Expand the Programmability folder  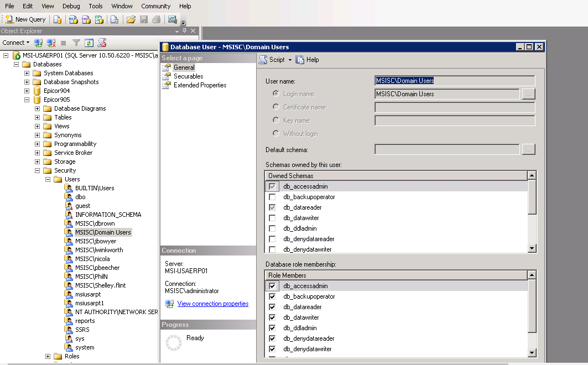(37, 144)
